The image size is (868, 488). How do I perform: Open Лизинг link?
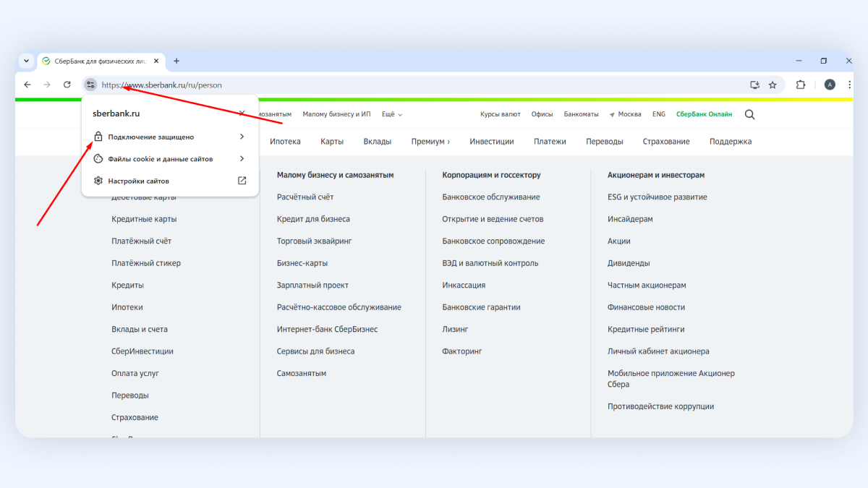(456, 329)
